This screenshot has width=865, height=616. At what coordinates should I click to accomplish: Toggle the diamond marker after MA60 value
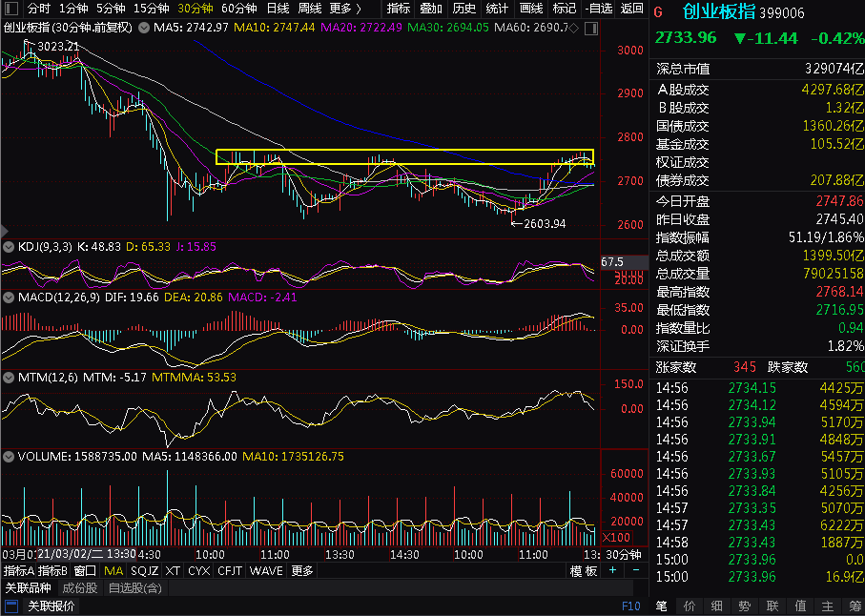[574, 28]
